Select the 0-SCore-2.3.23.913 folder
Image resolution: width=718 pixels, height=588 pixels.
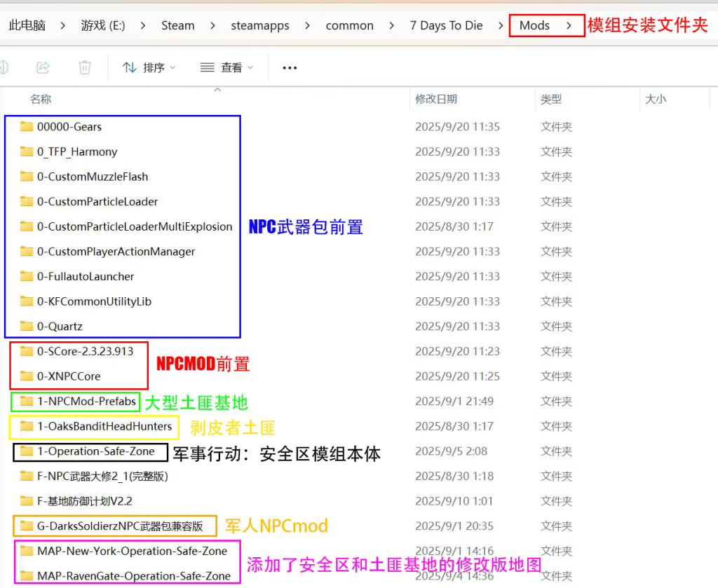point(85,351)
